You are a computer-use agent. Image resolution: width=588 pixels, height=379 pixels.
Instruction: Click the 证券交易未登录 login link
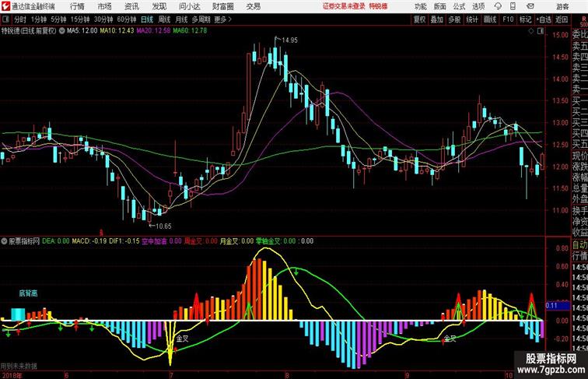pyautogui.click(x=344, y=6)
